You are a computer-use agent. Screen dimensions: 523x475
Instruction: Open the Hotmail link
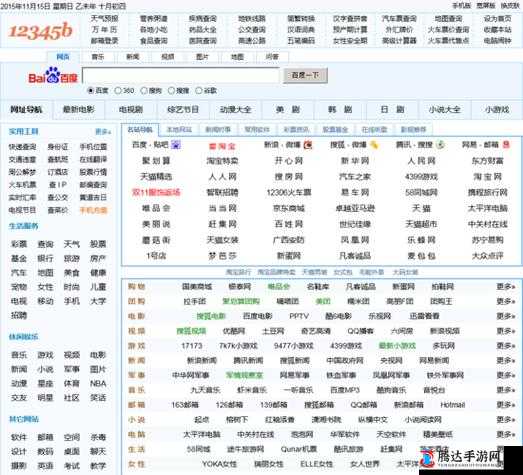tap(452, 405)
